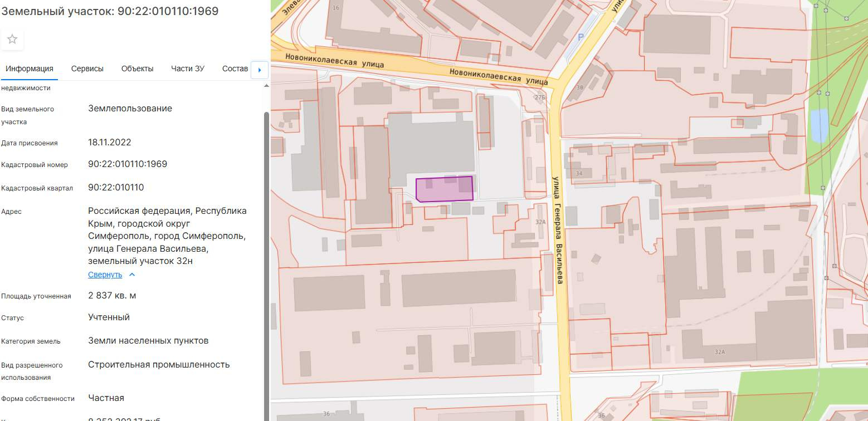Select the purple highlighted parcel on map
This screenshot has height=421, width=868.
(x=445, y=189)
